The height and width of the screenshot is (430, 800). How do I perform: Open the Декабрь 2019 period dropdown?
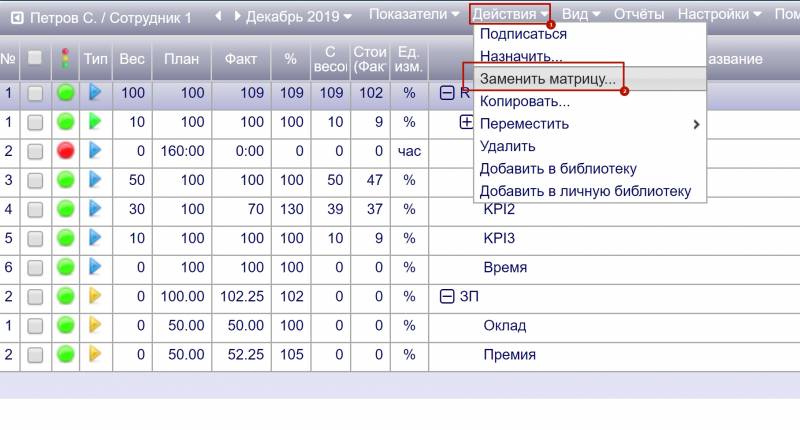click(299, 17)
